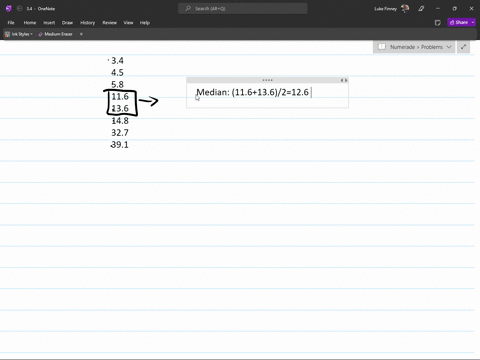480x360 pixels.
Task: Select the Medium Eraser tool
Action: tap(56, 34)
